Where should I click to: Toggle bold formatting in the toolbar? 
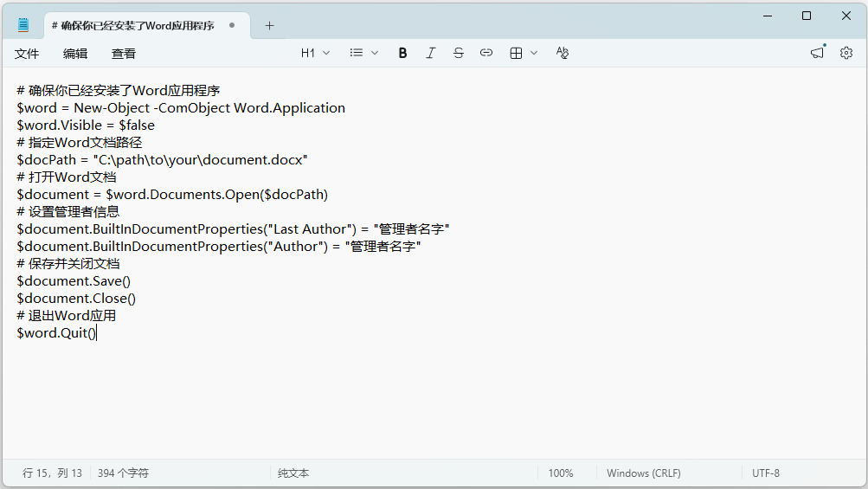402,53
